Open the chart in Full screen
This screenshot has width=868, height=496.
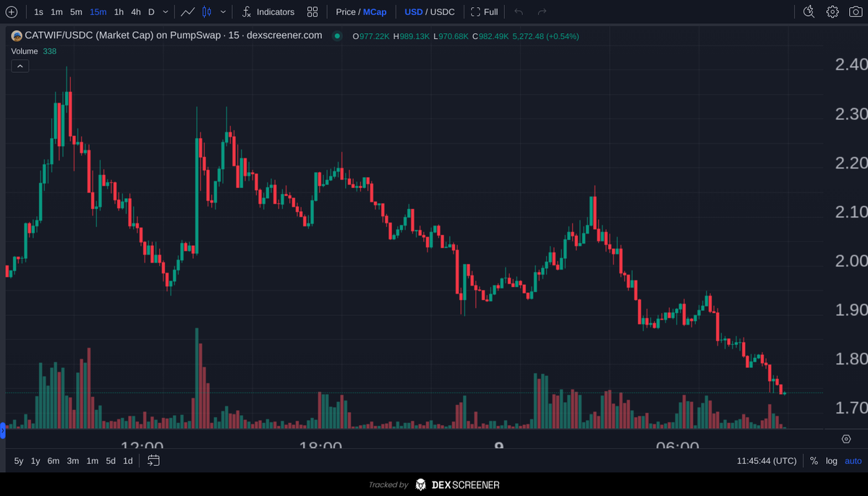click(485, 12)
